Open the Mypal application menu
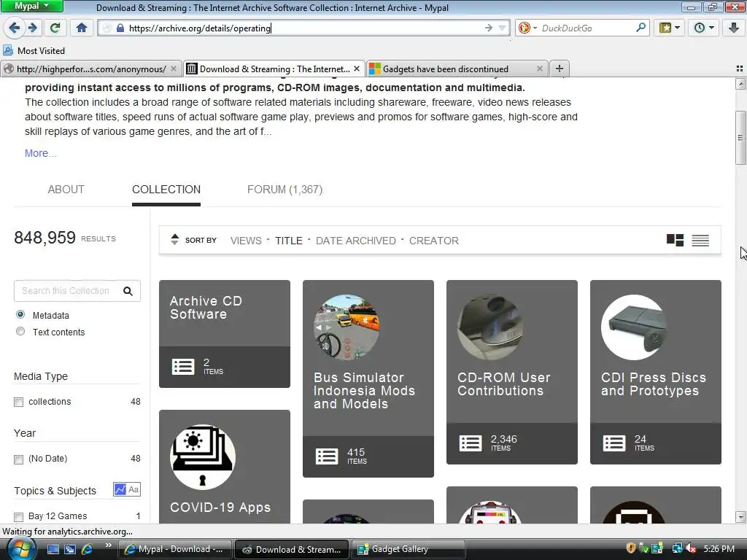The image size is (747, 560). (x=31, y=6)
